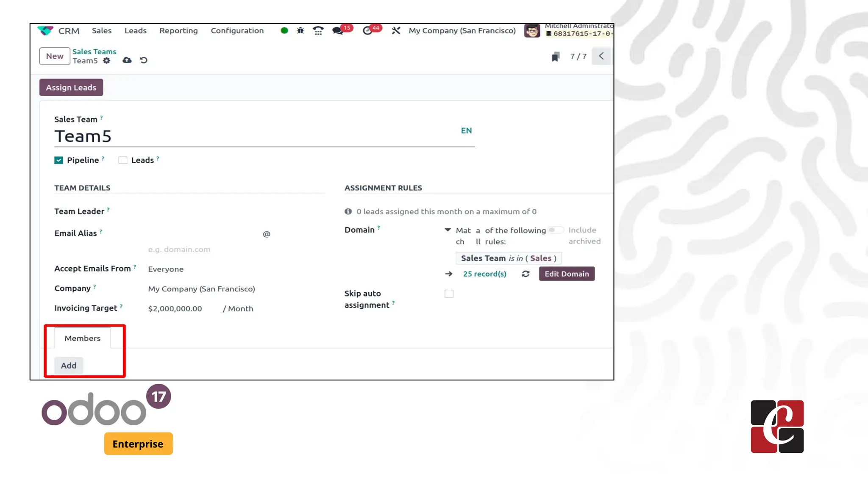
Task: Click the bug debug icon in navbar
Action: pyautogui.click(x=300, y=30)
